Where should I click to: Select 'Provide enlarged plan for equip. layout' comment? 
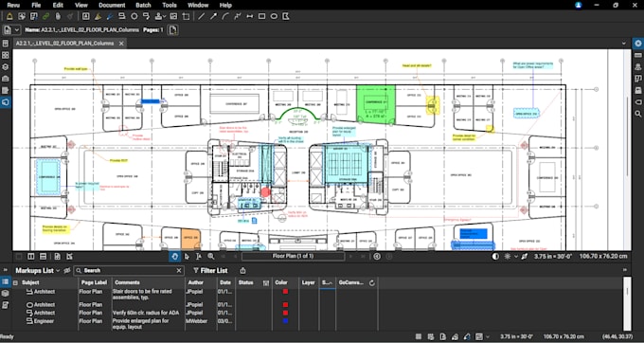click(140, 324)
